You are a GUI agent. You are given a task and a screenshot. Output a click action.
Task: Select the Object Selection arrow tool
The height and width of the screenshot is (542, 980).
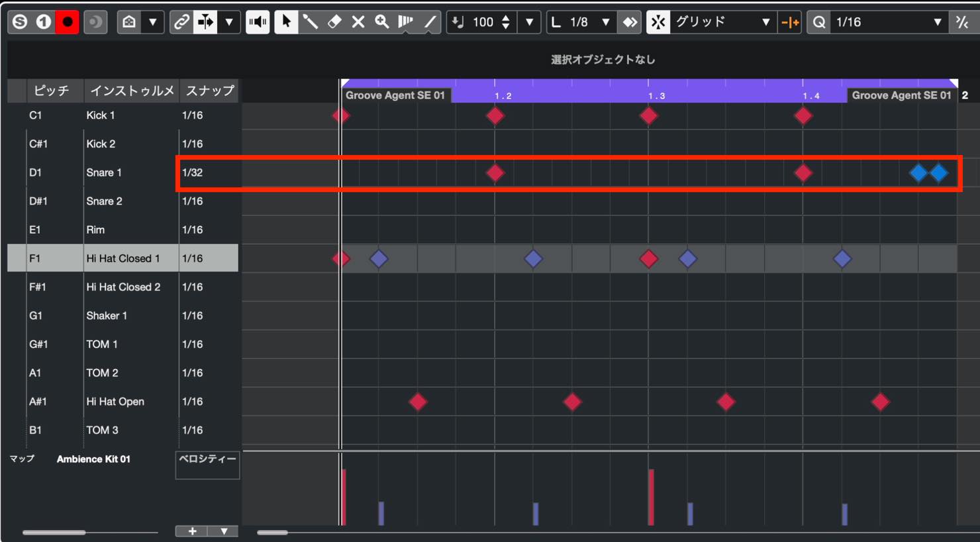click(286, 22)
